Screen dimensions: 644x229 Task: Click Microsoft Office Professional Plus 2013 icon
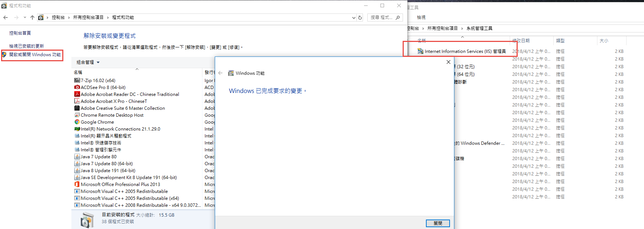[x=77, y=184]
